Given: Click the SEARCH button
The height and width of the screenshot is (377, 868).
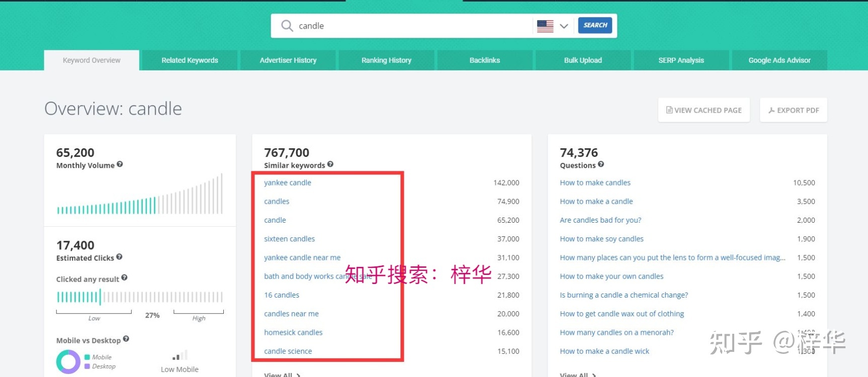Looking at the screenshot, I should click(595, 25).
